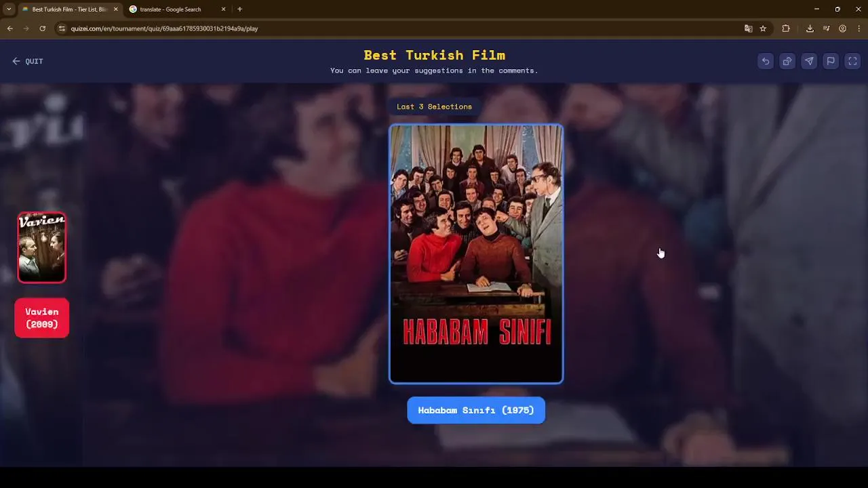Click the browser forward arrow
The width and height of the screenshot is (868, 488).
(26, 28)
